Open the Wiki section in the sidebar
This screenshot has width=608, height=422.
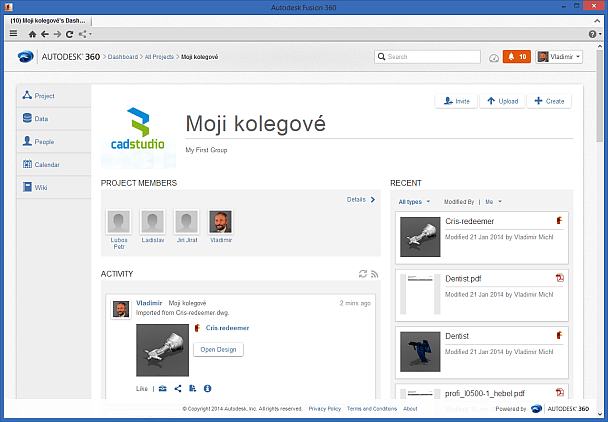[54, 187]
